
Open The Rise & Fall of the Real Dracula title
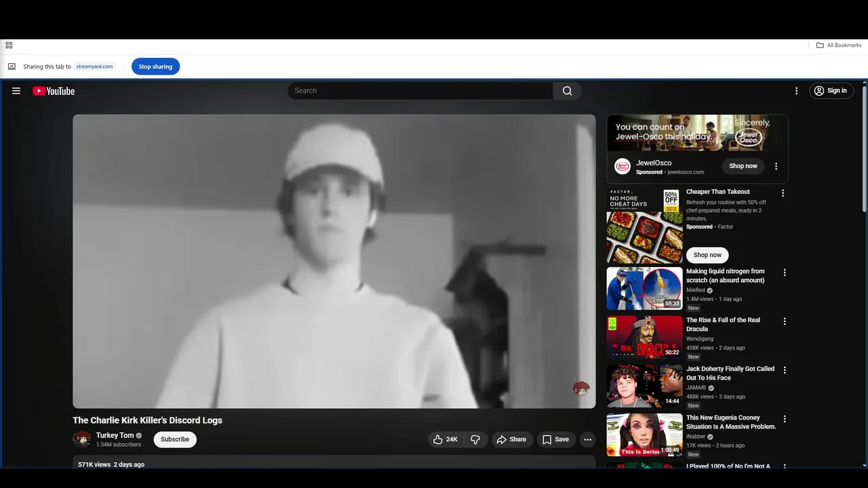[724, 325]
